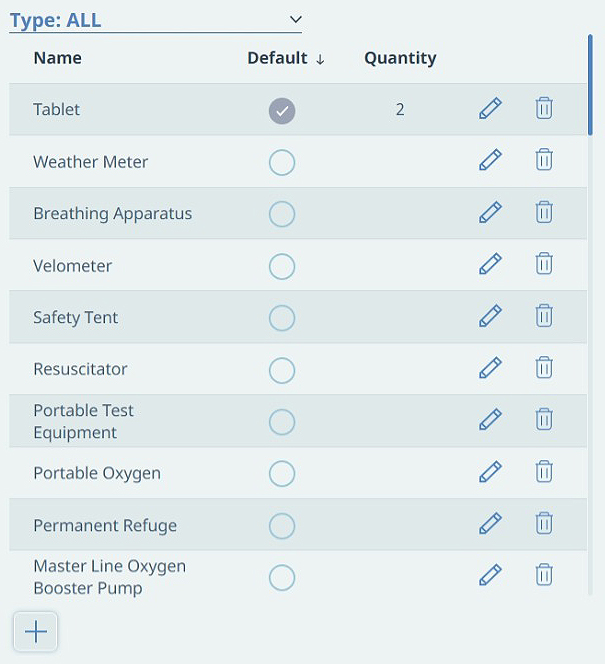
Task: Add a new item with plus button
Action: [36, 632]
